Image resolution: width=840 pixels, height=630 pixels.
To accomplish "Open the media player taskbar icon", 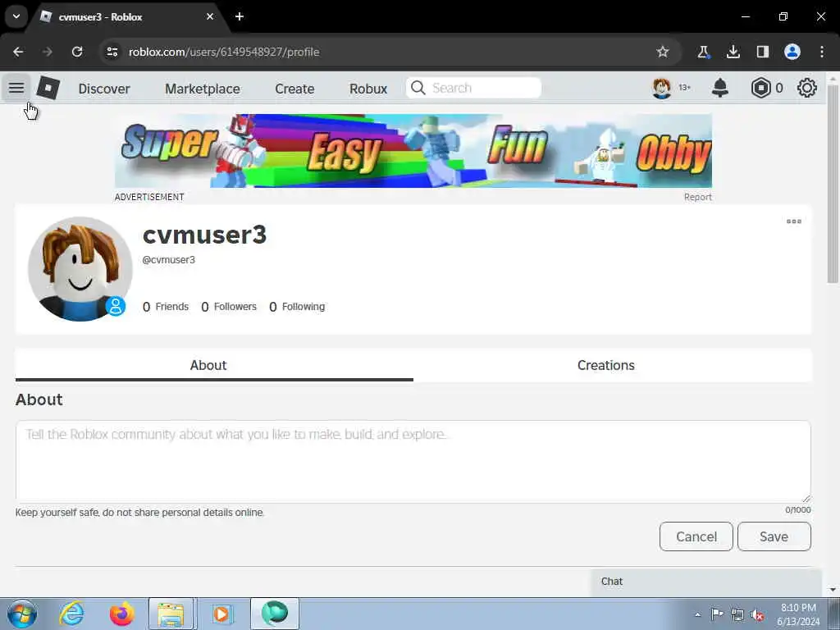I will [221, 614].
